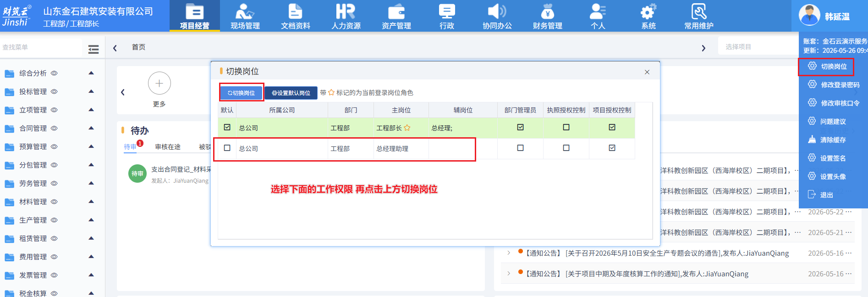
Task: Switch to the 首页 tab
Action: (138, 47)
